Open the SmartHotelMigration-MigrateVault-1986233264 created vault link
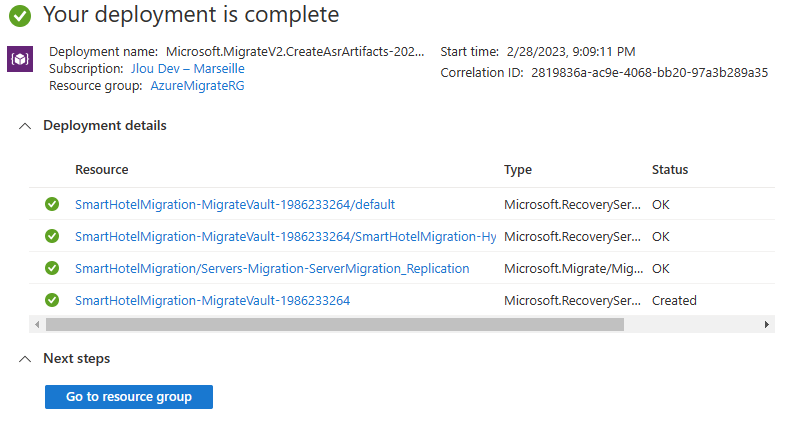The height and width of the screenshot is (425, 787). pyautogui.click(x=212, y=301)
